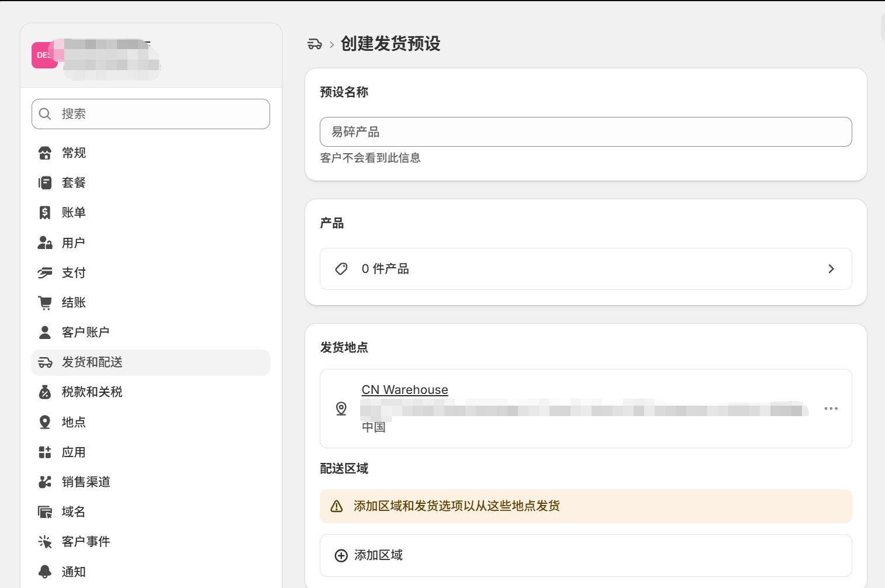The height and width of the screenshot is (588, 885).
Task: Click the helper text 客户不会看到此信息
Action: 371,158
